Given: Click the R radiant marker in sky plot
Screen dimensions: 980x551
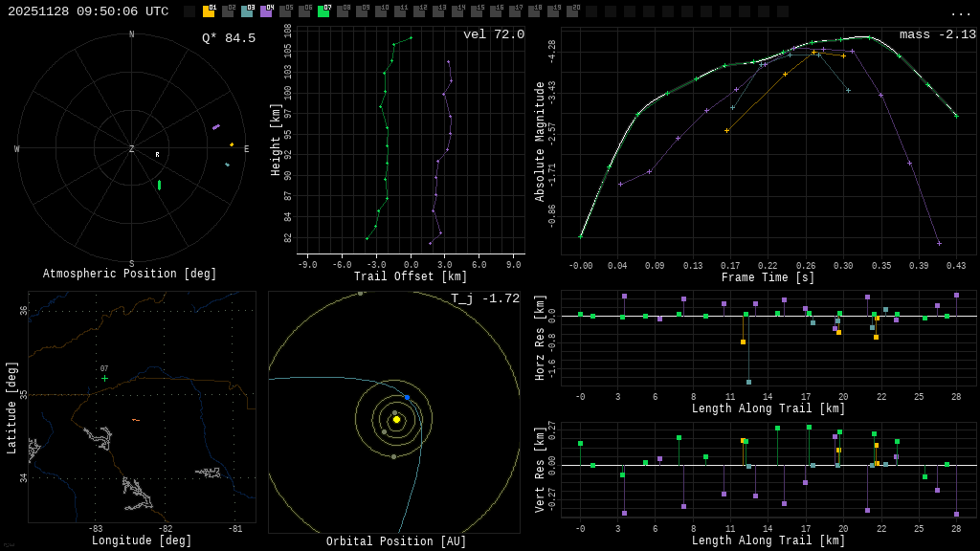Looking at the screenshot, I should tap(158, 154).
